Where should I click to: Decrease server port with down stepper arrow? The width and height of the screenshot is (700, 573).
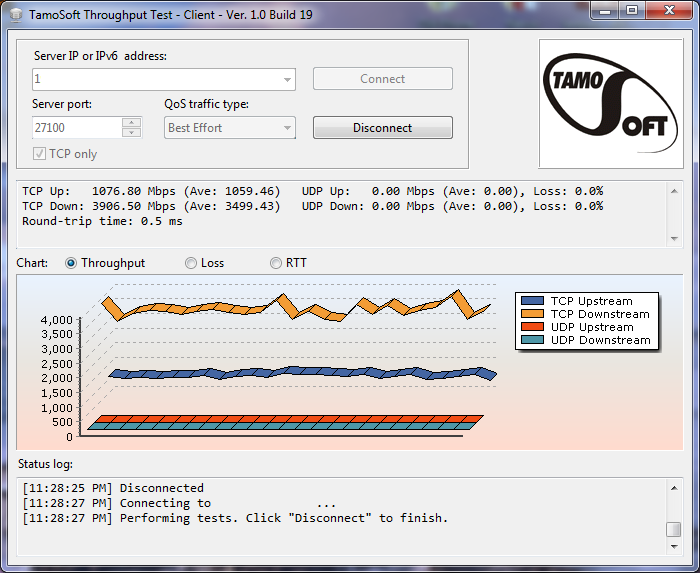click(x=132, y=133)
